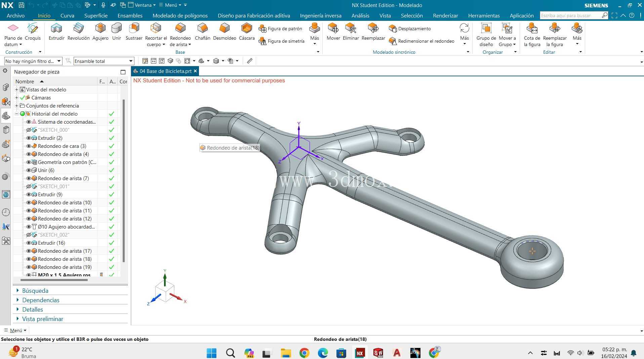Click Cota de la figura
644x359 pixels.
pos(532,35)
